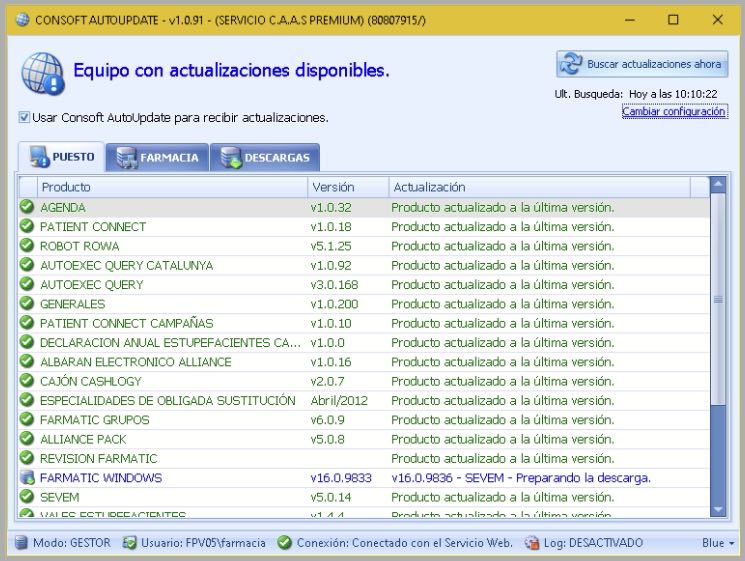
Task: Click the Log: DESACTIVADO status text
Action: click(x=593, y=542)
